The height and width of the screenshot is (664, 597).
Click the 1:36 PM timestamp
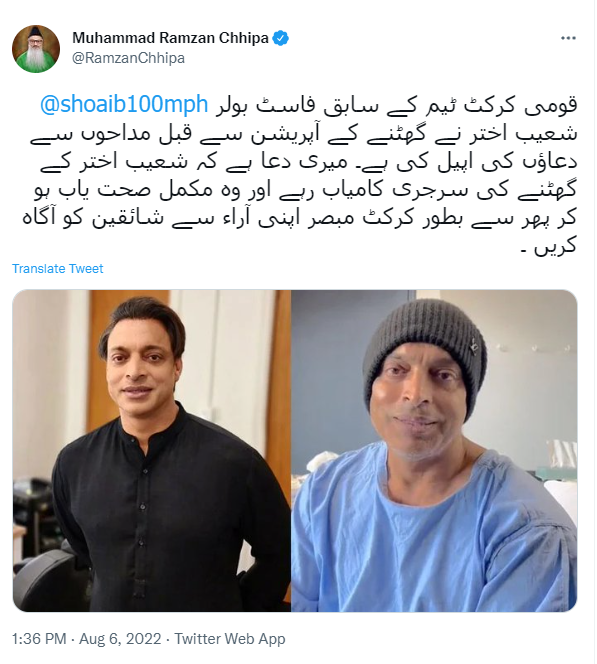pos(39,639)
